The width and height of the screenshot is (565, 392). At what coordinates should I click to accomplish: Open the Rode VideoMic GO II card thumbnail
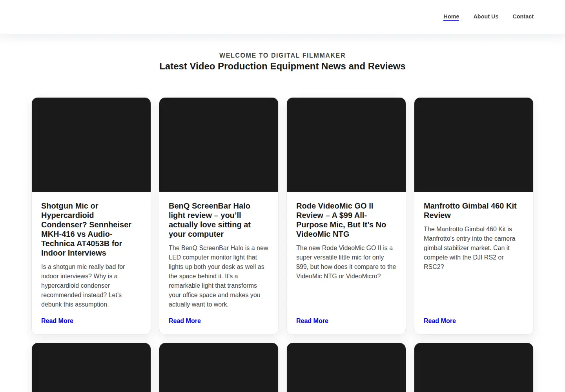click(346, 145)
